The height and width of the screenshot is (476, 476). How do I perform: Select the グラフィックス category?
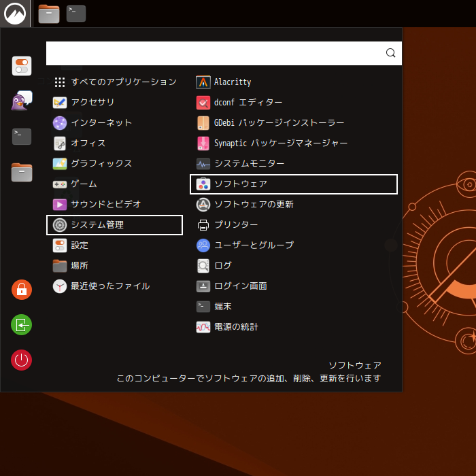(114, 164)
